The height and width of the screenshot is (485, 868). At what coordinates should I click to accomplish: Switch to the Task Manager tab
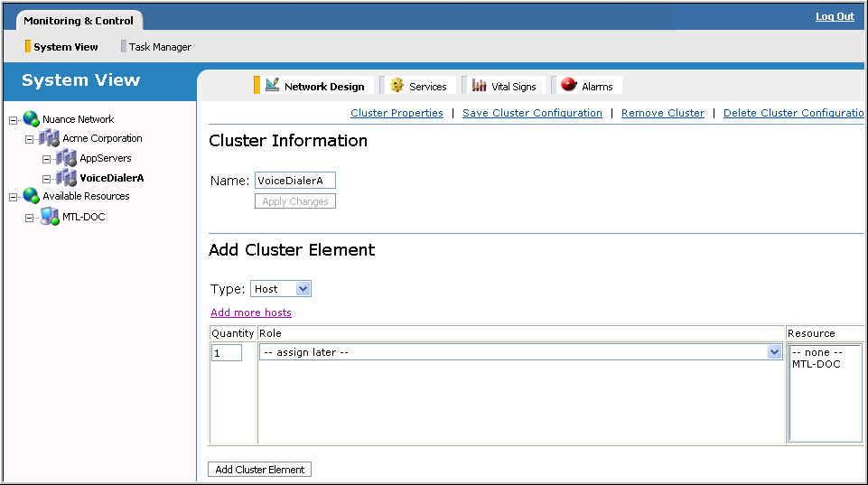(x=159, y=47)
